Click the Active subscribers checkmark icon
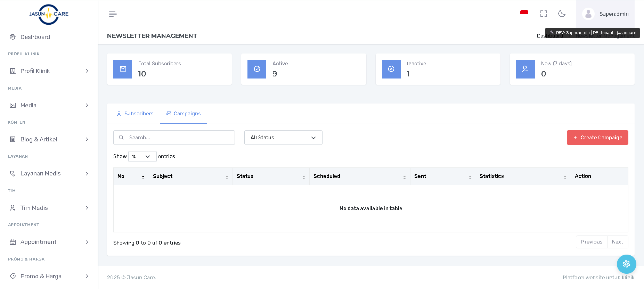 tap(257, 69)
